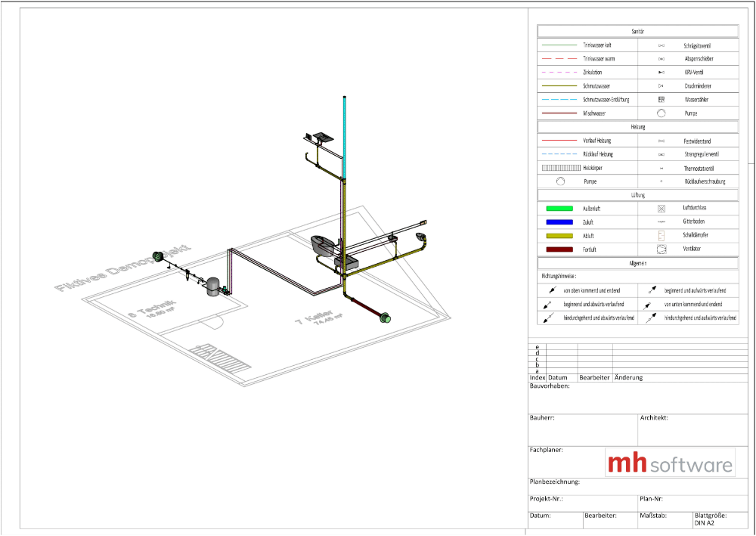Screen dimensions: 756x536
Task: Click the Lüftung legend header
Action: pyautogui.click(x=637, y=194)
